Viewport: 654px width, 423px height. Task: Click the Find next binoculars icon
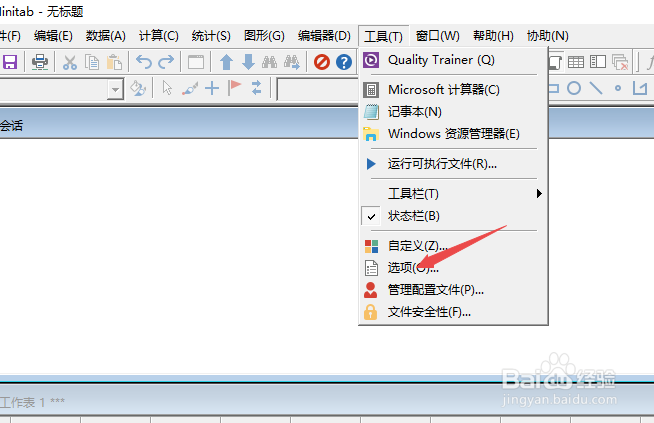click(x=292, y=62)
